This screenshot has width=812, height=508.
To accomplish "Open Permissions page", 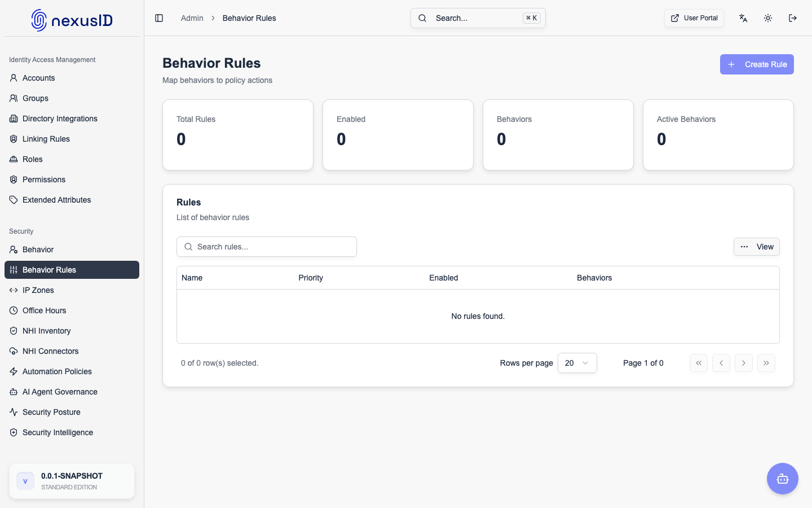I will tap(72, 179).
